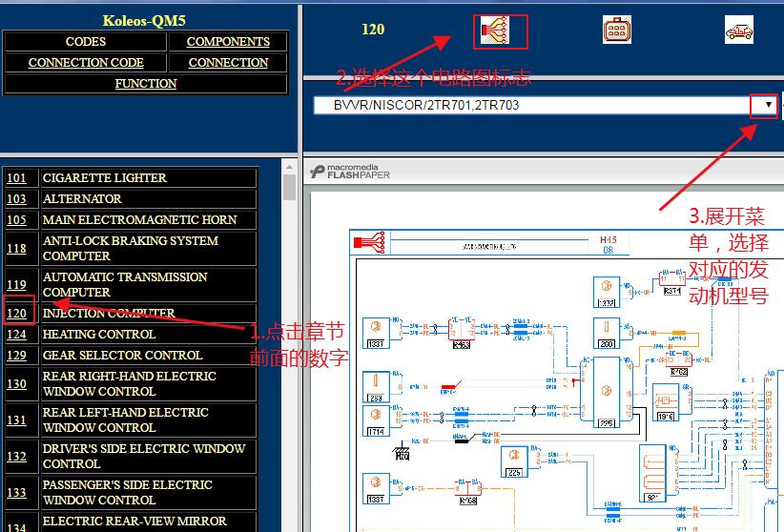Click the chapter number 120 heading

pyautogui.click(x=373, y=30)
